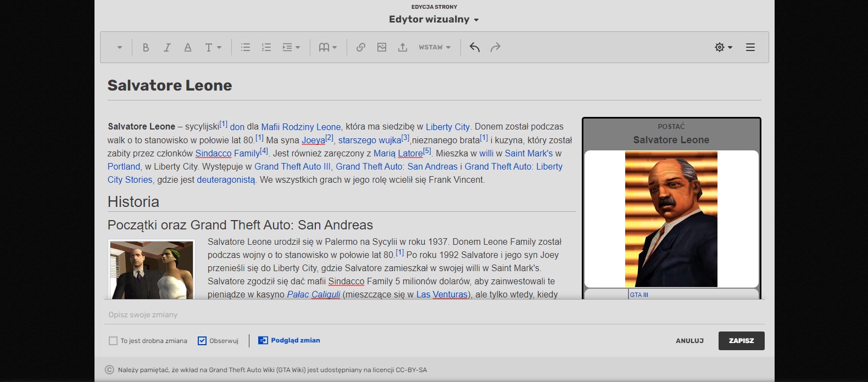868x382 pixels.
Task: Click the 'don' link
Action: coord(237,127)
